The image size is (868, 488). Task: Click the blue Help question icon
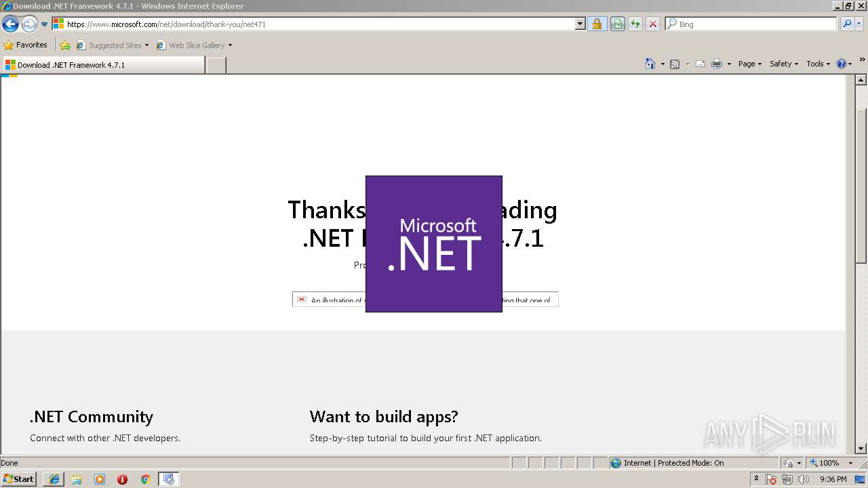842,64
